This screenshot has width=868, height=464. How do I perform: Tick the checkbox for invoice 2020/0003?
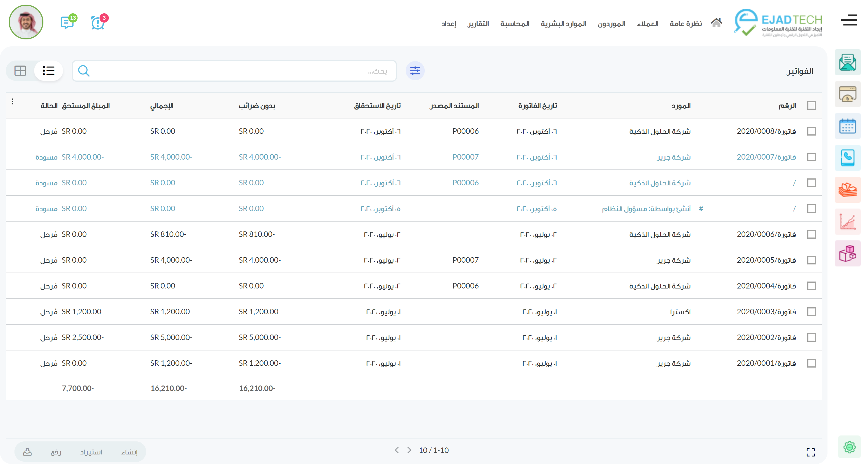(x=811, y=312)
